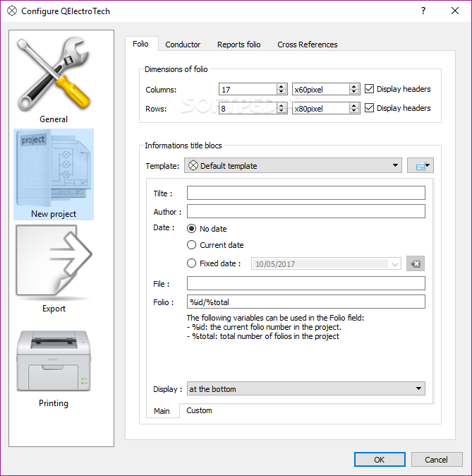
Task: Click the Columns count spinner arrows
Action: pos(282,89)
